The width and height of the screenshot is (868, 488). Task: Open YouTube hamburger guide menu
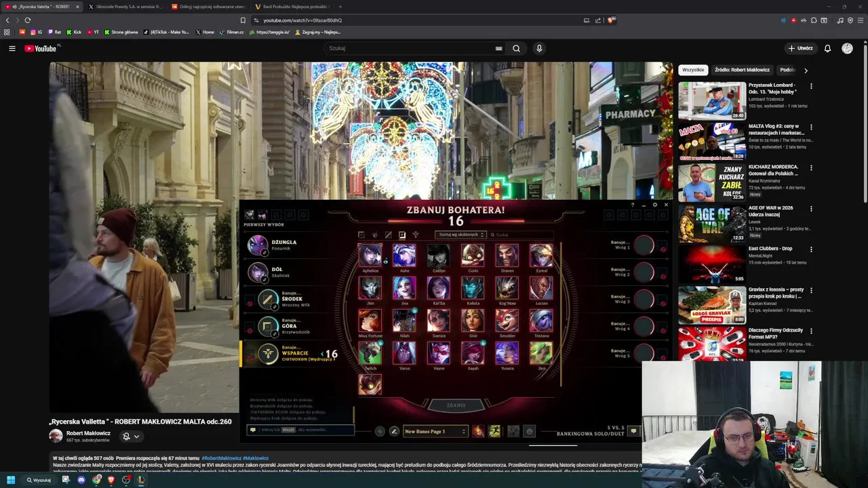pyautogui.click(x=12, y=48)
